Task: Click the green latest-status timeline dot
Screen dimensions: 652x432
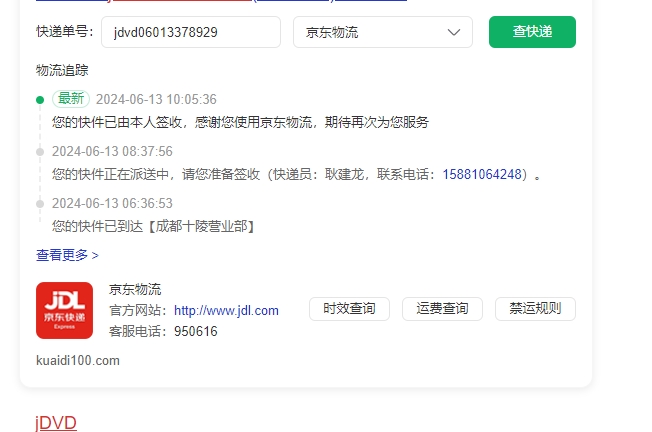Action: [x=40, y=100]
